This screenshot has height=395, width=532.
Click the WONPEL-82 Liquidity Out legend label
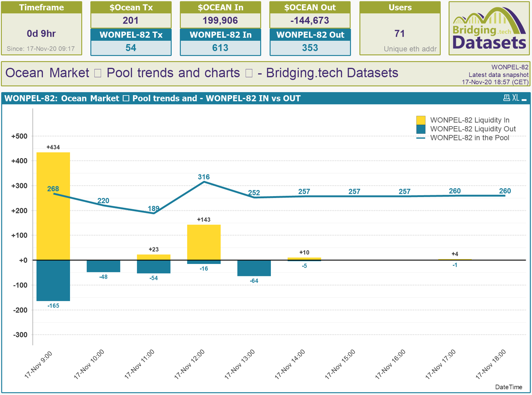click(473, 129)
